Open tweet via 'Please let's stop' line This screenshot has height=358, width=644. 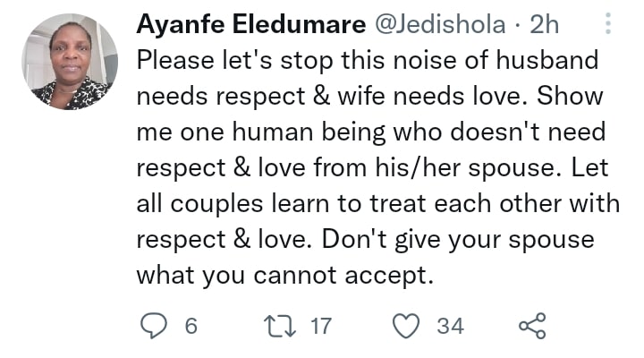click(368, 61)
